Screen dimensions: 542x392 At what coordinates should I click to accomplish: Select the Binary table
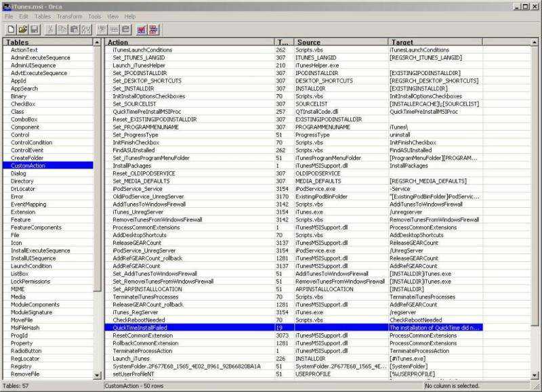tap(19, 96)
